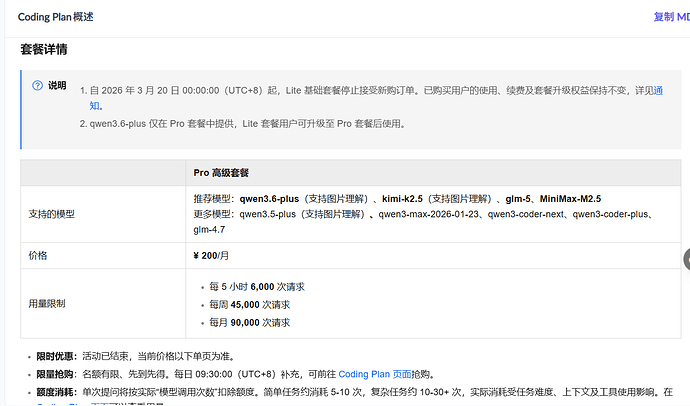Select the qwen3-coder-next model name
The image size is (690, 406).
(x=525, y=214)
